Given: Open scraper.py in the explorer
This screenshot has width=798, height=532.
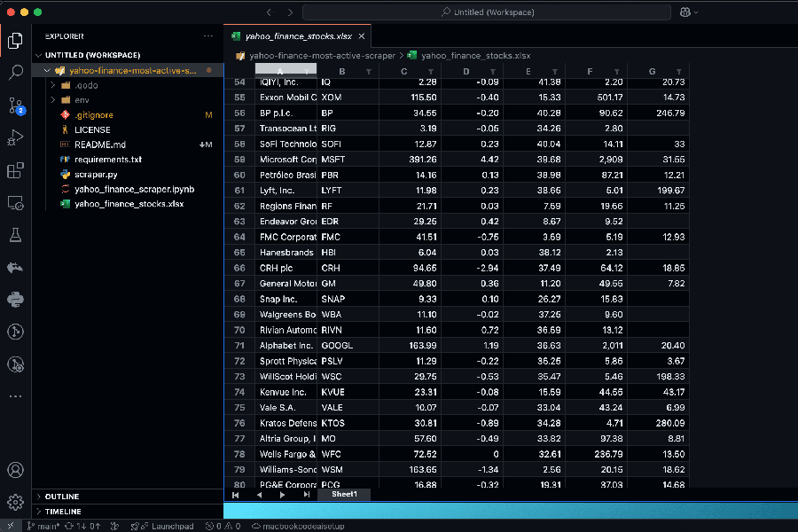Looking at the screenshot, I should 96,174.
